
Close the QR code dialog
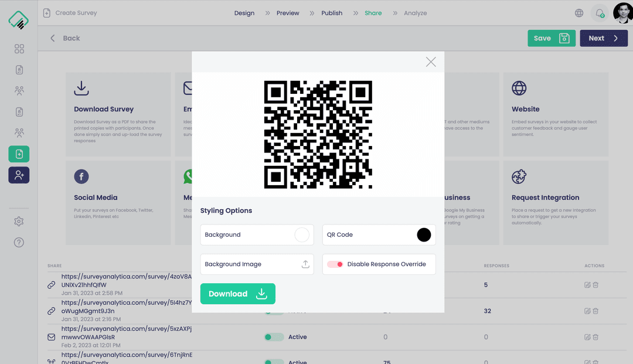431,62
